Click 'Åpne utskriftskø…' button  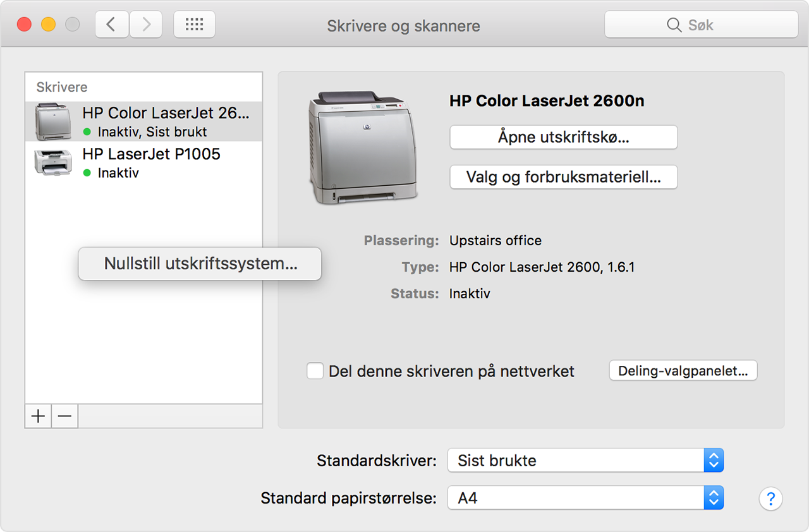[563, 137]
